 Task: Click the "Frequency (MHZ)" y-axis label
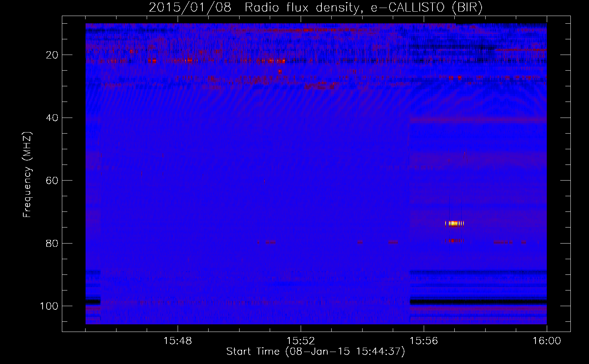click(x=27, y=175)
